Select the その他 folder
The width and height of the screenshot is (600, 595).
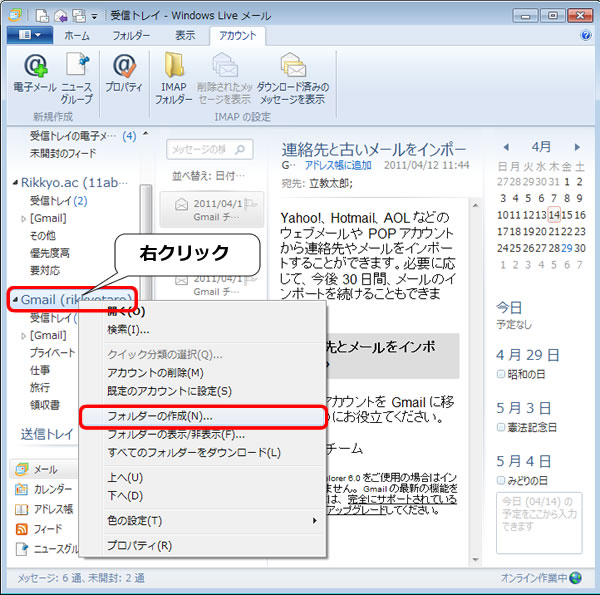coord(42,236)
